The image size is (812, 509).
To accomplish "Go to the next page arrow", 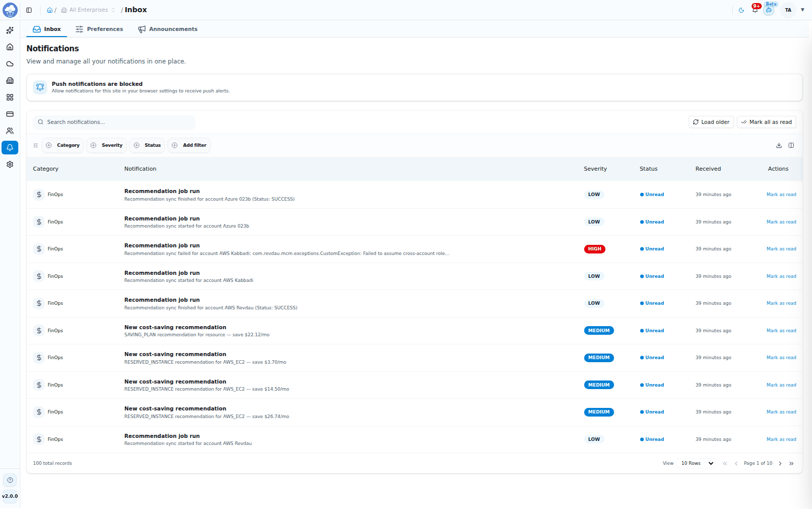I will tap(781, 463).
